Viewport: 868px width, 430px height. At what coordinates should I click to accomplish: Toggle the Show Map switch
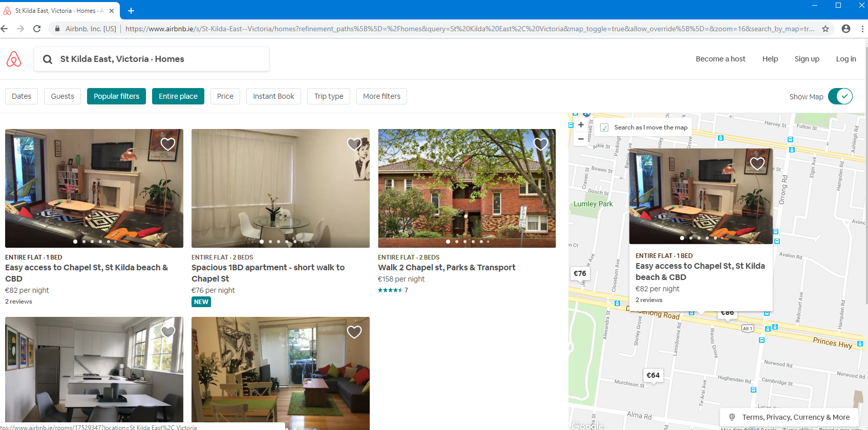pyautogui.click(x=840, y=96)
